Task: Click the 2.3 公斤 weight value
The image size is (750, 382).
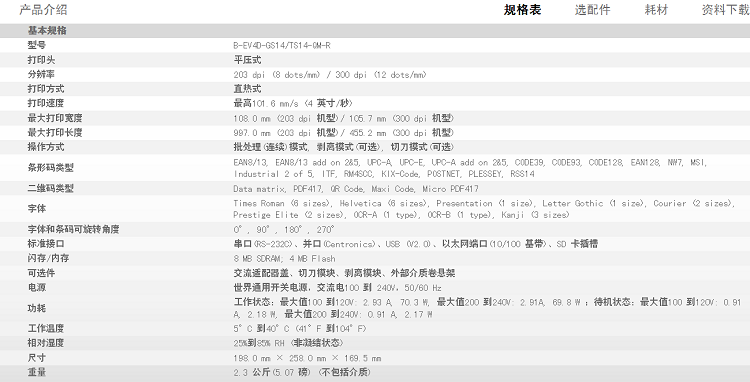Action: click(x=302, y=372)
